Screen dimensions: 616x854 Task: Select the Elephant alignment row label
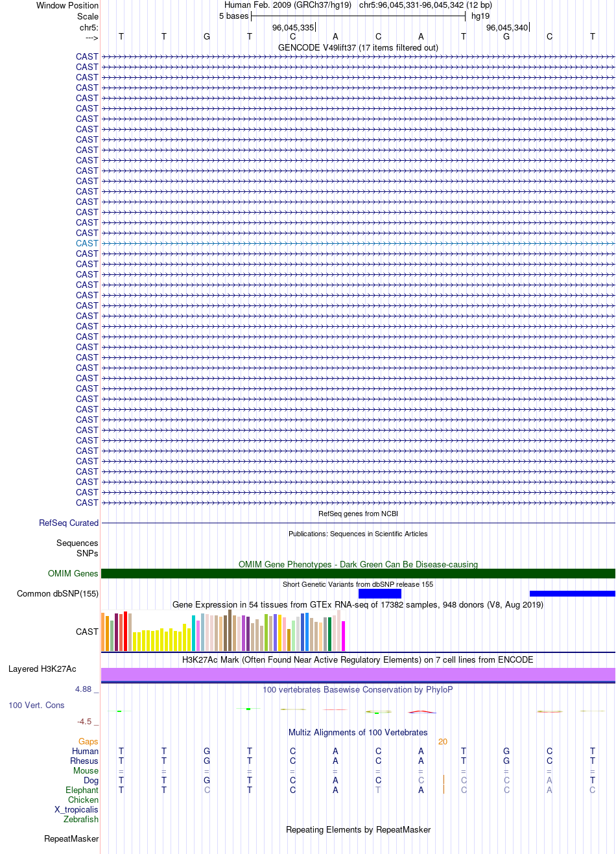pyautogui.click(x=82, y=790)
